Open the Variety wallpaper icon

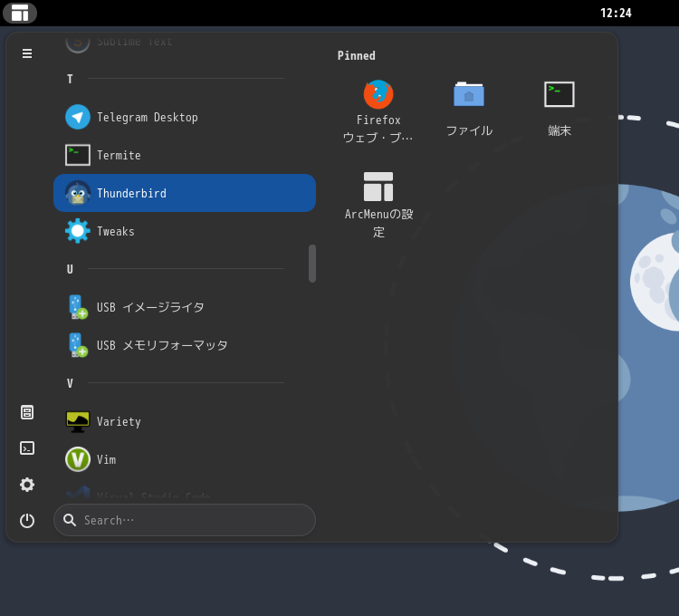pyautogui.click(x=78, y=421)
